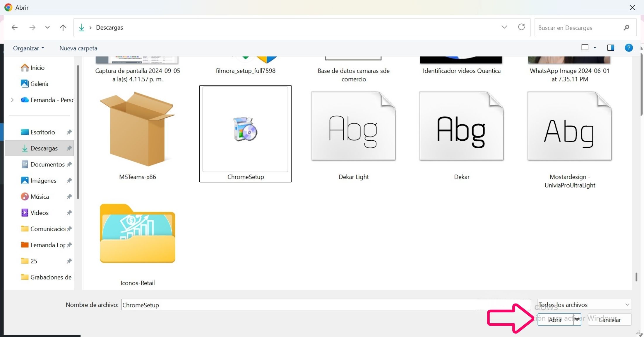Toggle the preview pane icon

[x=611, y=48]
